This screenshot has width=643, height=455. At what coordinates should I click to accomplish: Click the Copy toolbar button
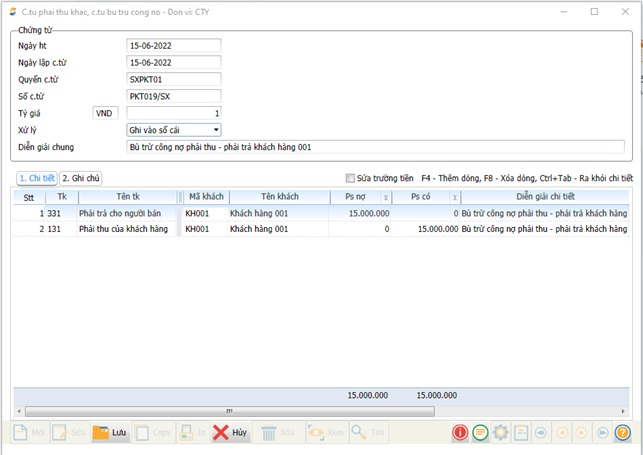(x=153, y=433)
